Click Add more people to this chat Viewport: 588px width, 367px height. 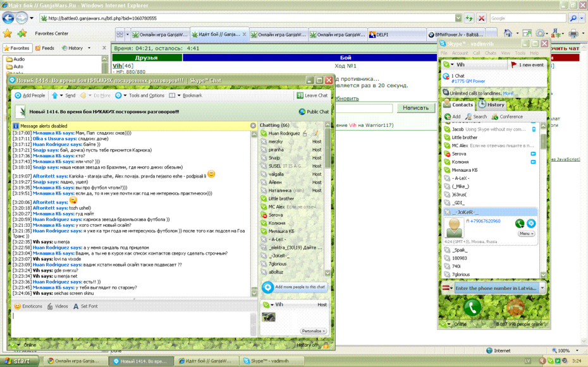294,287
